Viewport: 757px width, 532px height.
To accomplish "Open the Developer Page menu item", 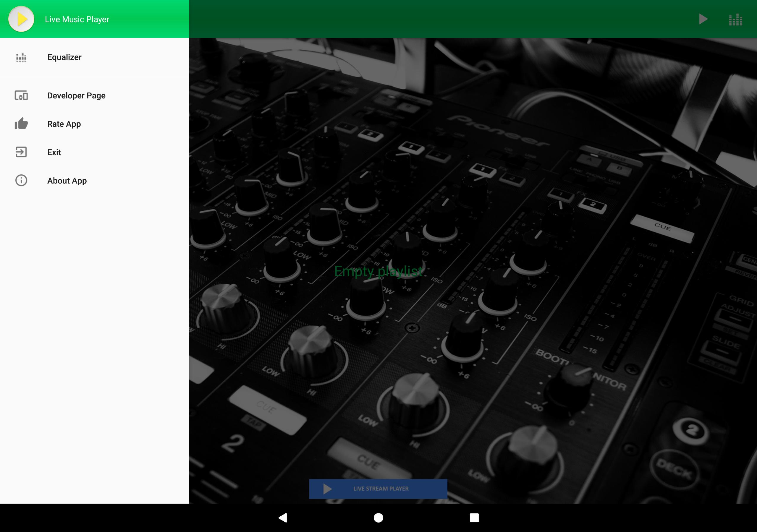I will (x=95, y=95).
